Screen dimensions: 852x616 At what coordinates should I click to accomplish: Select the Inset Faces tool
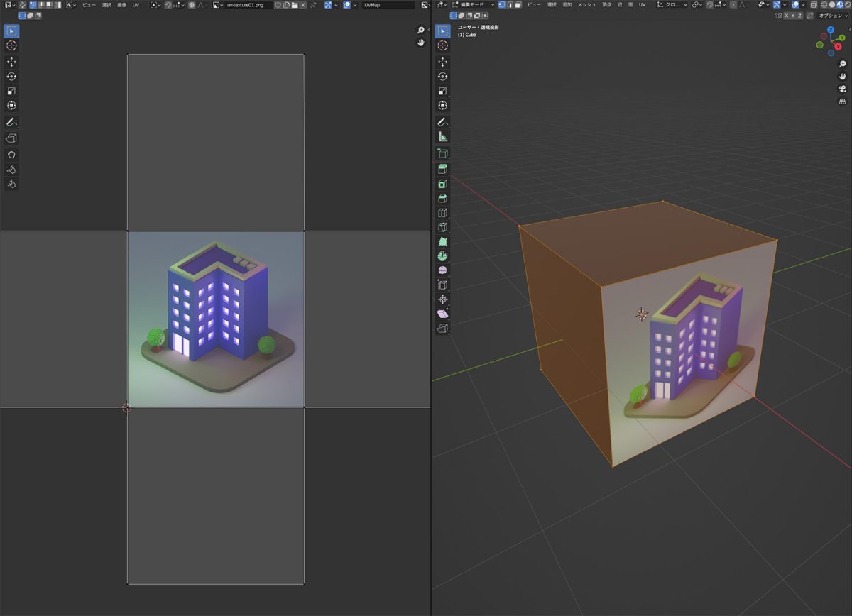click(443, 183)
